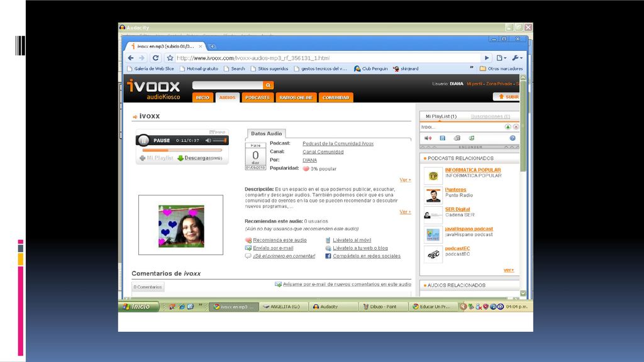Select the 0 Comentarios tab
Screen dimensions: 644x362
(148, 287)
